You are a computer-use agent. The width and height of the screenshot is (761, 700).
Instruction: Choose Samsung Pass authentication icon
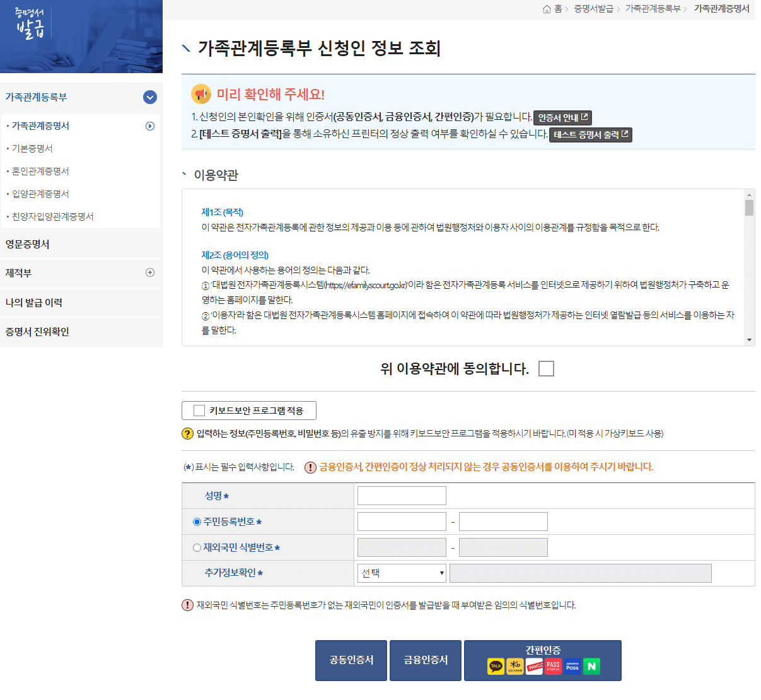coord(572,666)
